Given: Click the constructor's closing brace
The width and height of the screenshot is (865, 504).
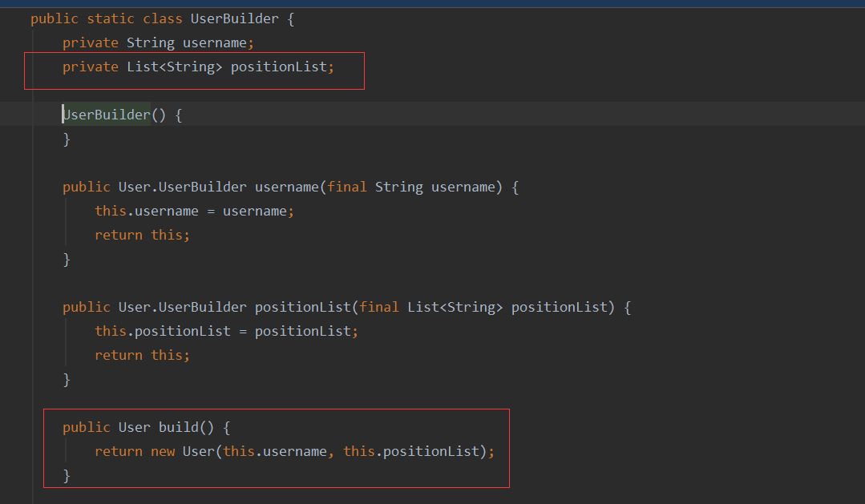Looking at the screenshot, I should [67, 139].
